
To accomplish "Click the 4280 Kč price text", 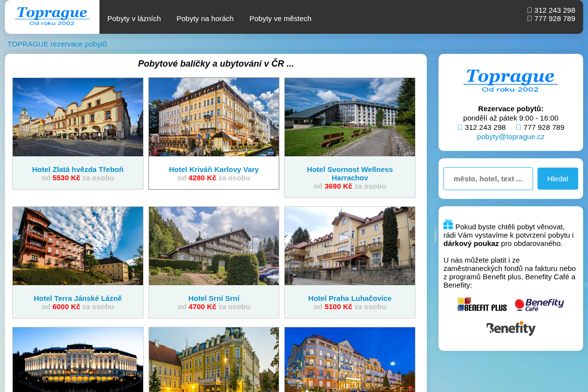I will [x=202, y=177].
